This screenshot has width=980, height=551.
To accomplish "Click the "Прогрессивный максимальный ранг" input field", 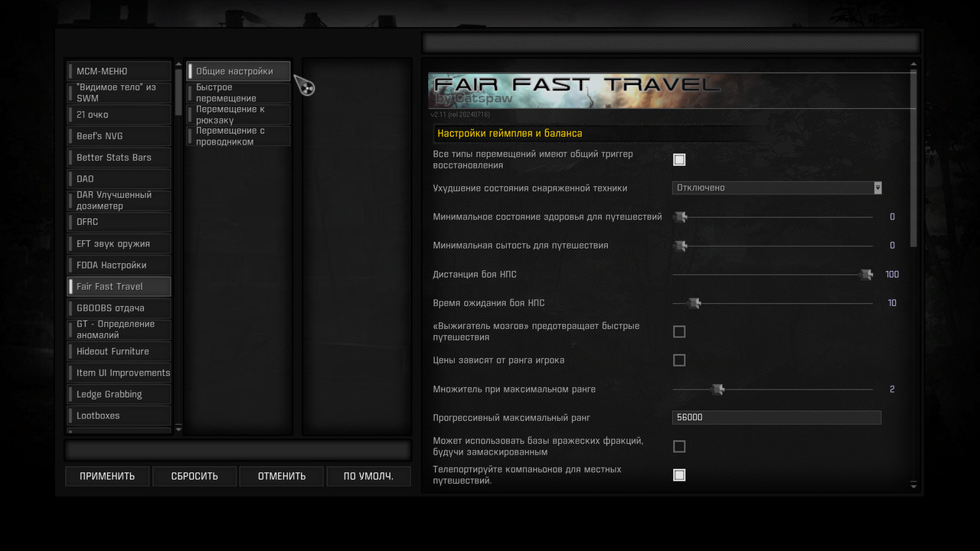I will 776,417.
